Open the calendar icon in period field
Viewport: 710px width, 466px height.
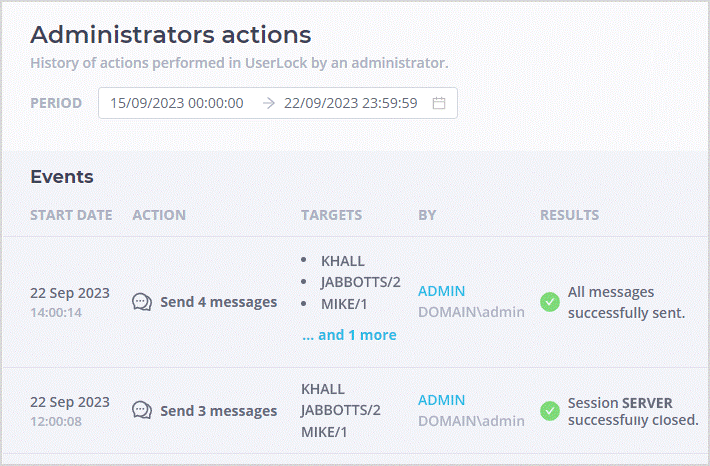(x=438, y=103)
